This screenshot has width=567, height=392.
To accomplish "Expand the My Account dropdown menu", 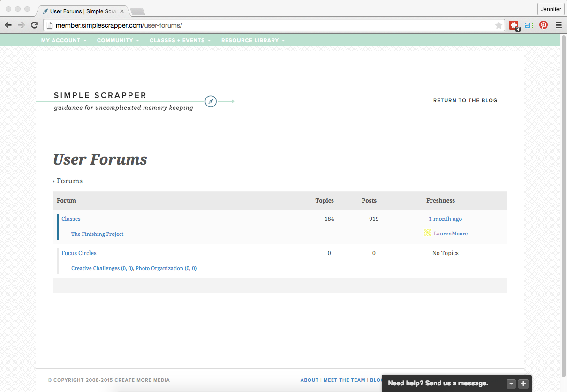I will 63,40.
